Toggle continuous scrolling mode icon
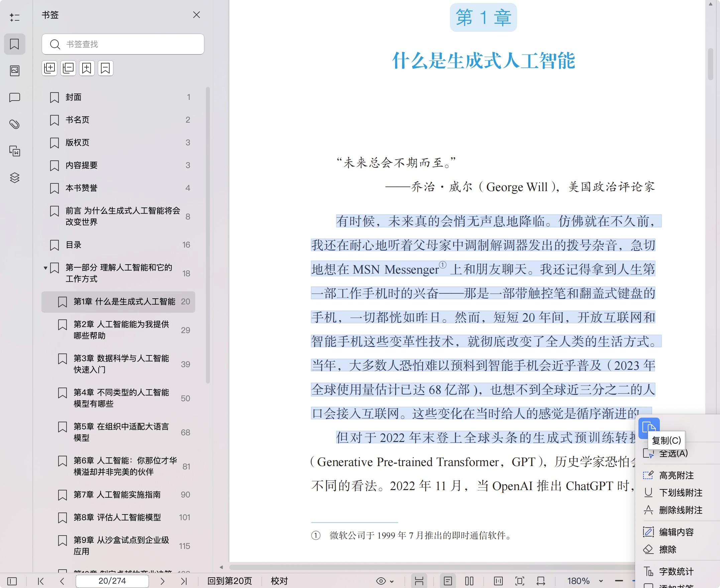The image size is (720, 588). tap(419, 581)
